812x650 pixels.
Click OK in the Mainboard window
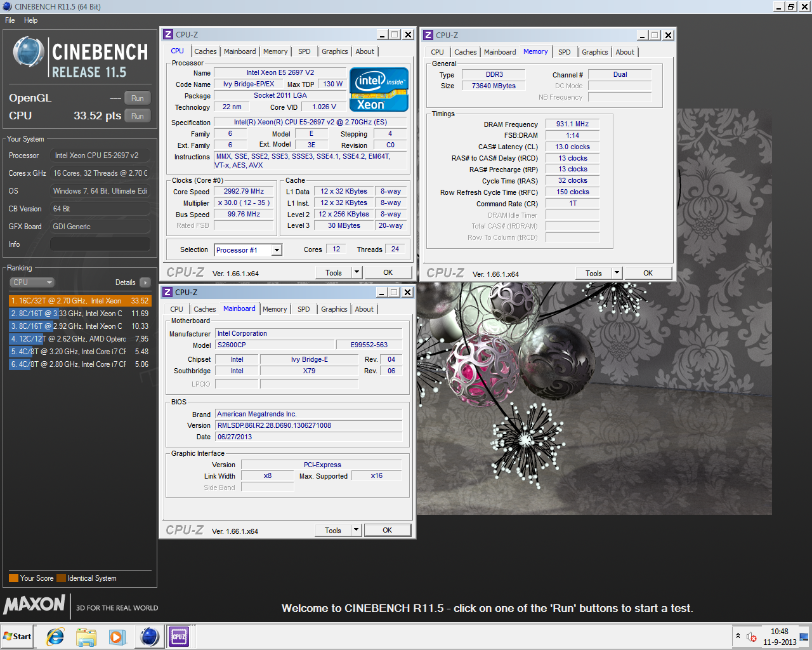coord(388,531)
